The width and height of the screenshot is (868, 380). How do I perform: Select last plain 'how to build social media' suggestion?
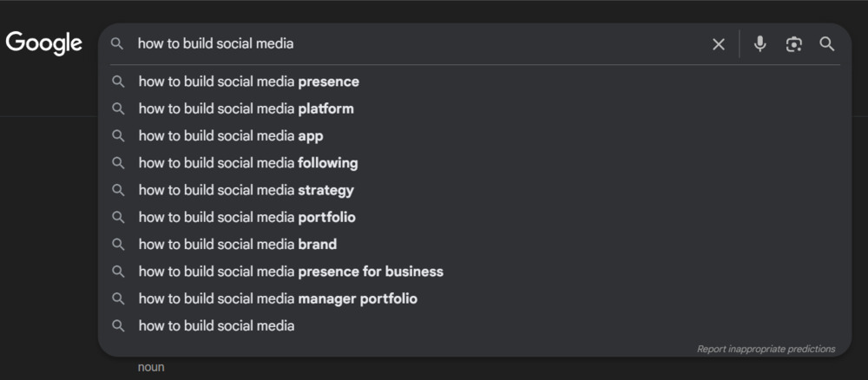pos(216,326)
